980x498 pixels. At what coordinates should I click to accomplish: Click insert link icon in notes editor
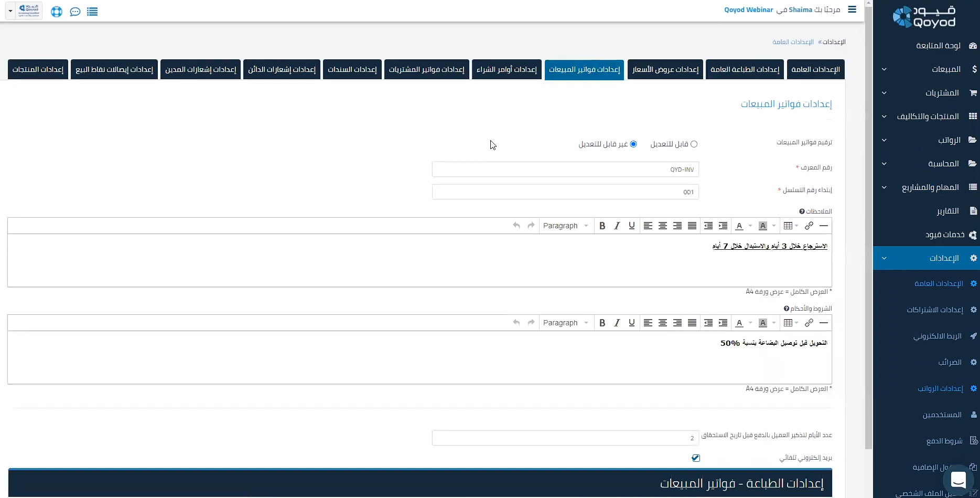point(809,226)
